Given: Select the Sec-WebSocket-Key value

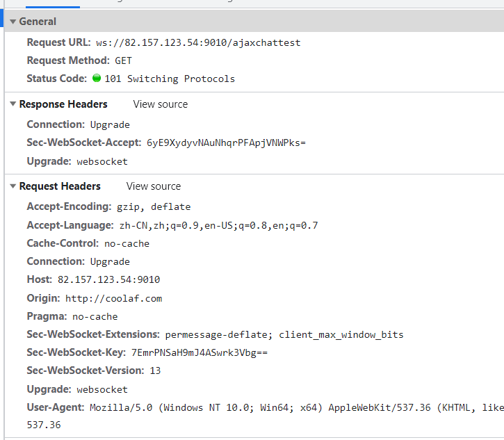Looking at the screenshot, I should [x=198, y=352].
